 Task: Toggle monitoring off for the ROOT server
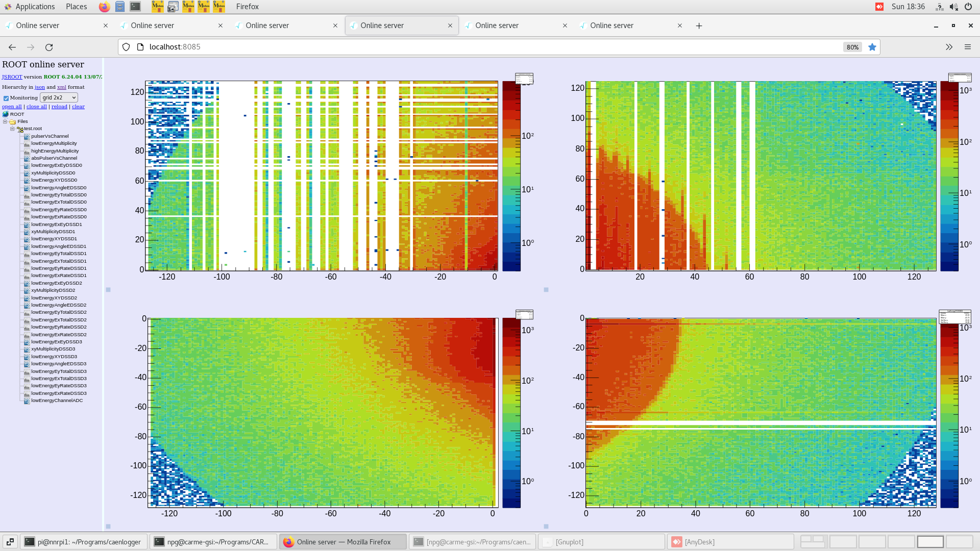tap(6, 97)
